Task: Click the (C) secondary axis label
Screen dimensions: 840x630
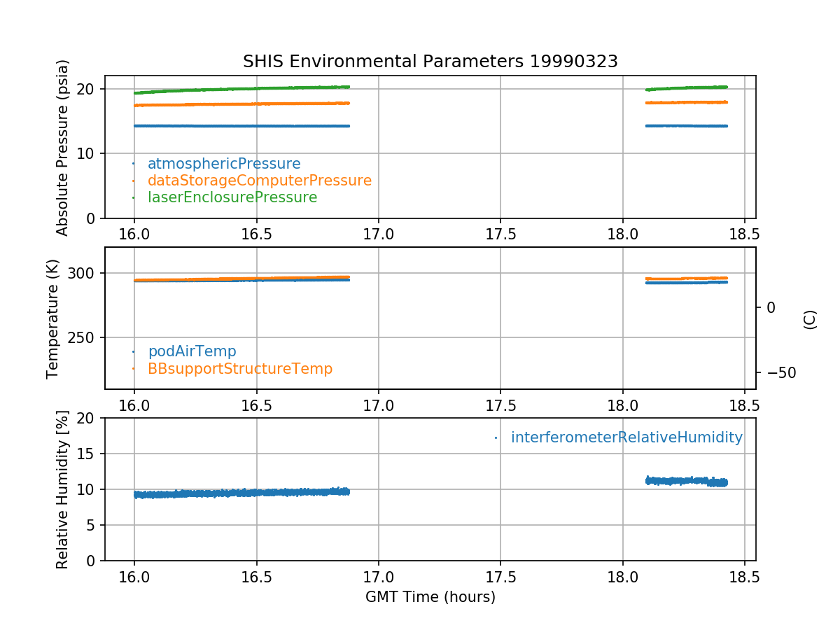Action: click(x=809, y=319)
